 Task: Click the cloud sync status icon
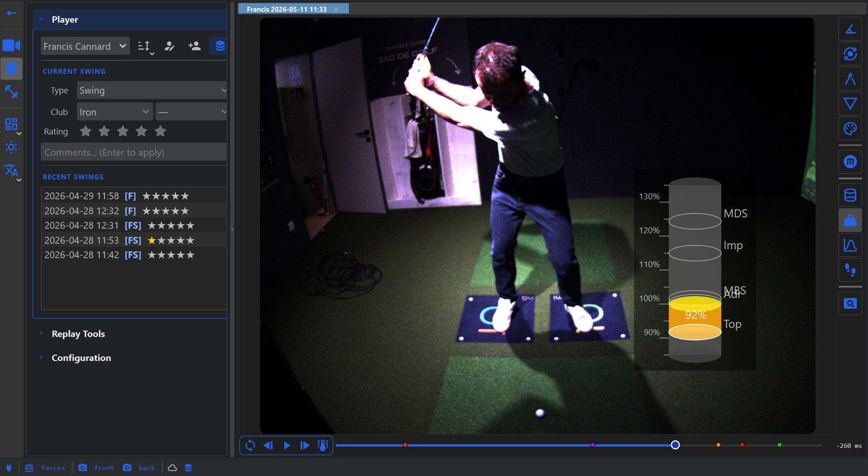pyautogui.click(x=172, y=467)
